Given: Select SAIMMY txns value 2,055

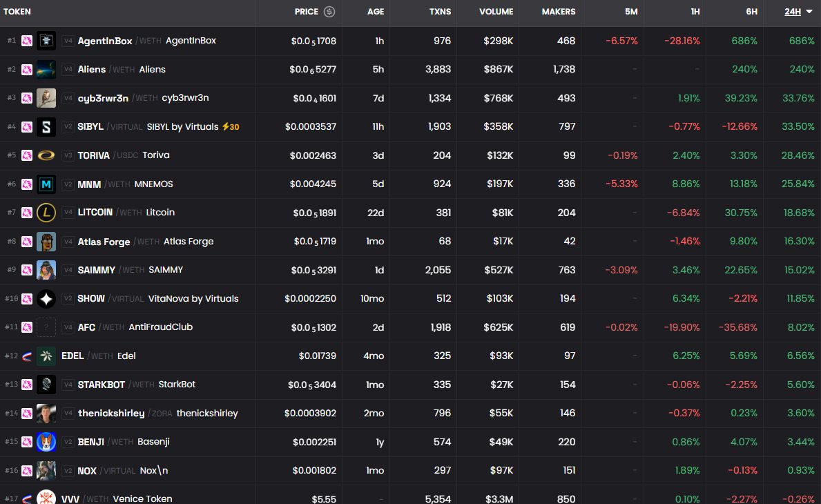Looking at the screenshot, I should (x=438, y=270).
